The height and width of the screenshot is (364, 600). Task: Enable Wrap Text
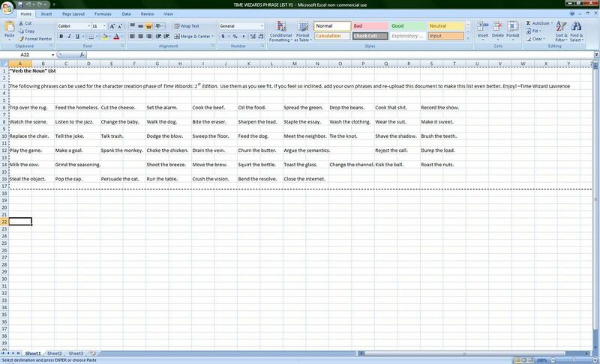[x=187, y=26]
